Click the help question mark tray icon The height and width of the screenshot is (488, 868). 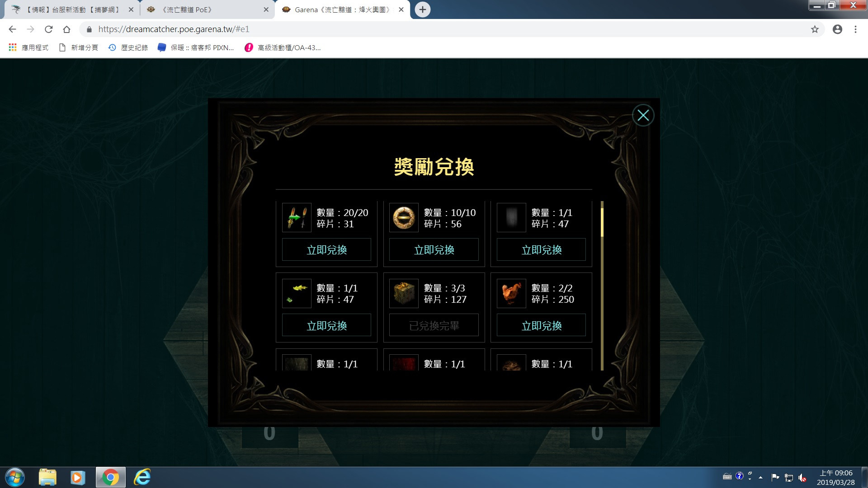(739, 476)
